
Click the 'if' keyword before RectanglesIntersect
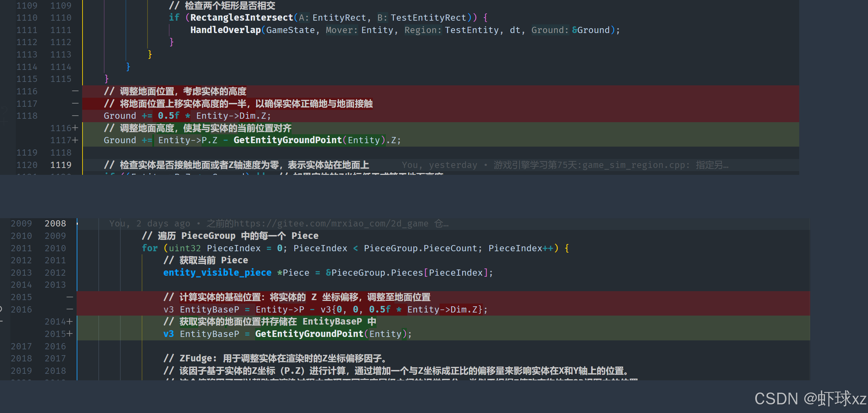[174, 18]
